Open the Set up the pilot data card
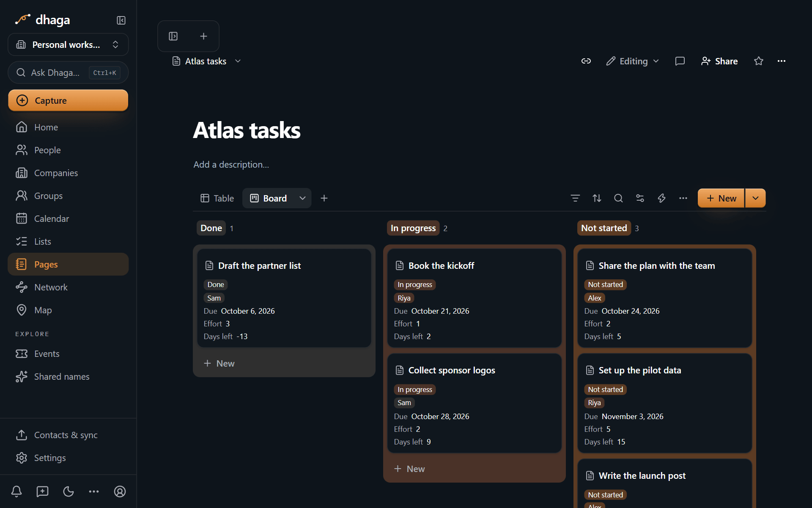Viewport: 812px width, 508px height. point(665,403)
